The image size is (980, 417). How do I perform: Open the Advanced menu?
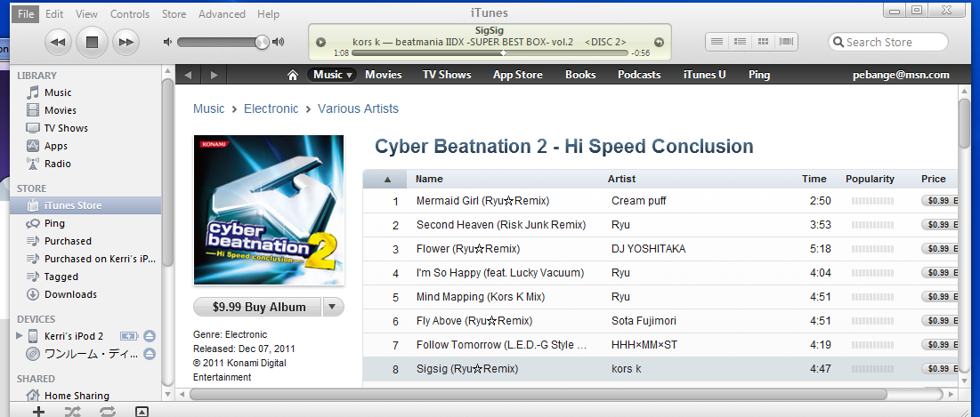[222, 13]
